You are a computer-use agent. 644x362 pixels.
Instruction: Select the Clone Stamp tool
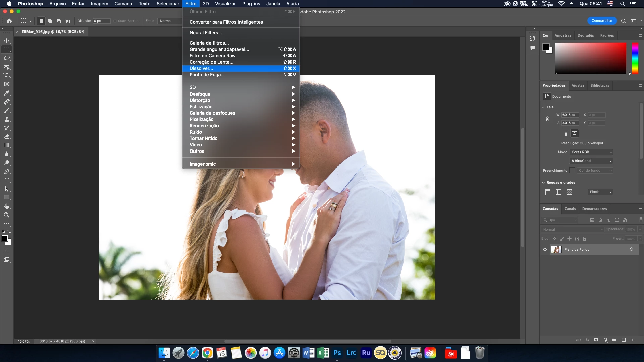coord(7,119)
